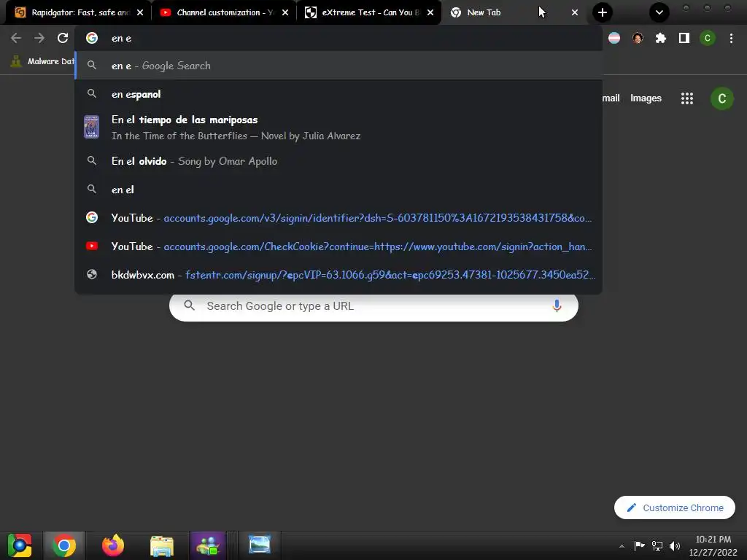Open the Chrome three-dot menu
The image size is (747, 560).
(731, 38)
